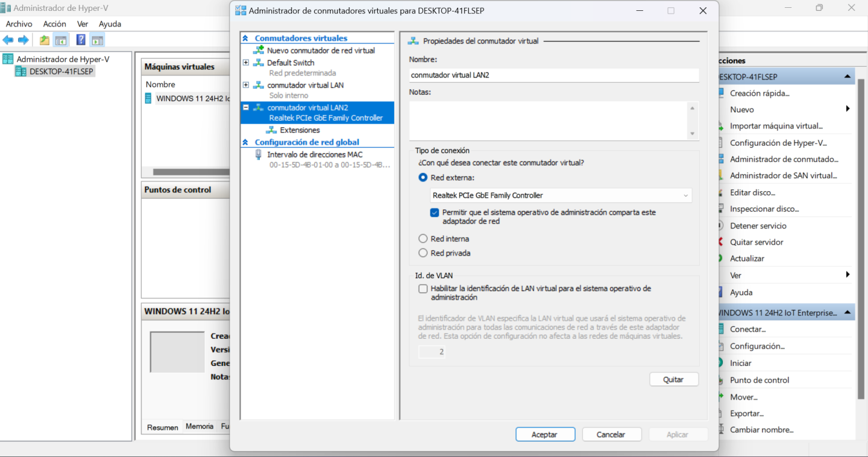This screenshot has height=457, width=868.
Task: Uncheck sharing adapter with management OS
Action: pos(435,213)
